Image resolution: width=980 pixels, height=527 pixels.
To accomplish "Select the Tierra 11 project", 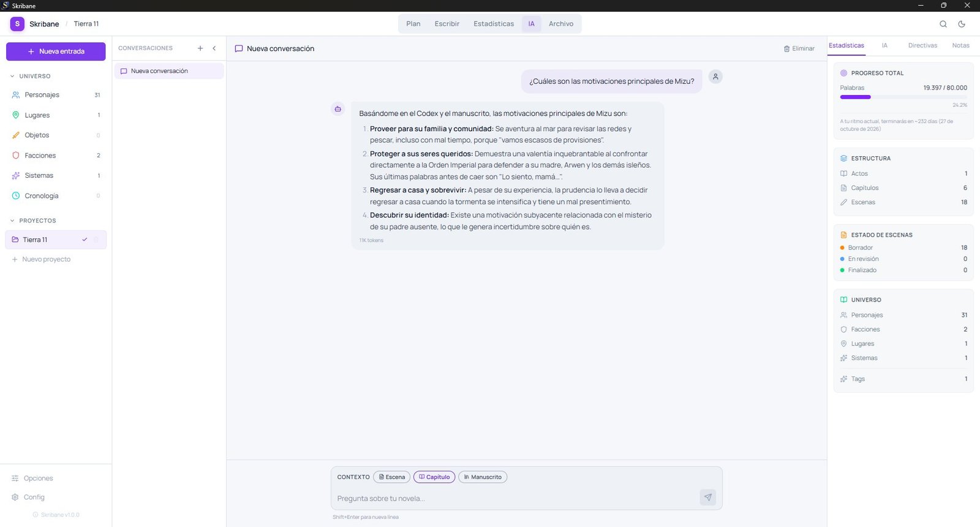I will coord(56,240).
